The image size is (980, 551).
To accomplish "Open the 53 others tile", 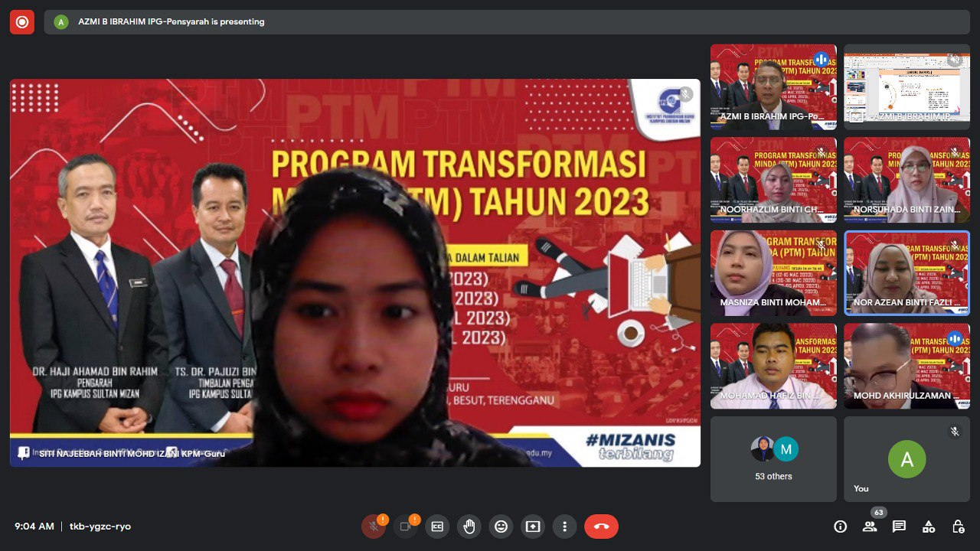I will [773, 459].
